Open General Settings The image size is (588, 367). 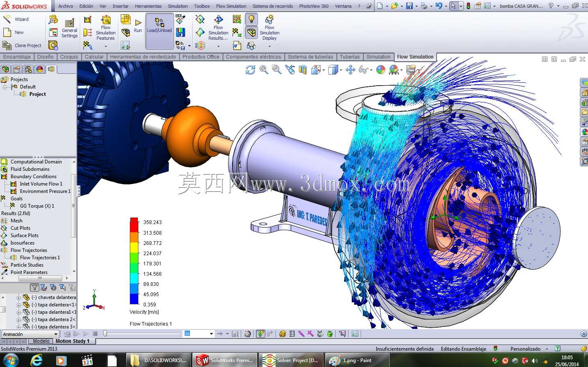pyautogui.click(x=70, y=28)
